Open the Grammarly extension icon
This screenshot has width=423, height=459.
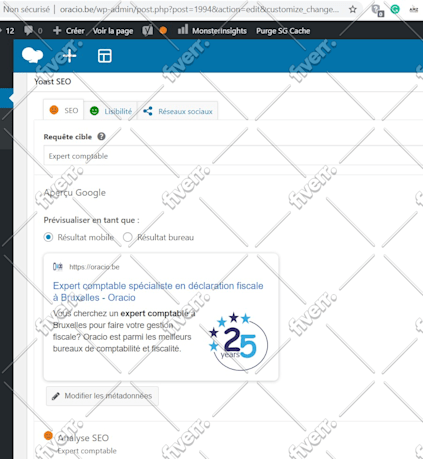[x=395, y=9]
